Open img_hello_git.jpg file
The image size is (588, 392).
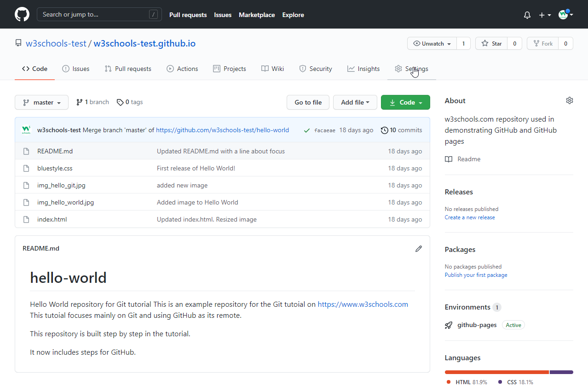tap(61, 185)
